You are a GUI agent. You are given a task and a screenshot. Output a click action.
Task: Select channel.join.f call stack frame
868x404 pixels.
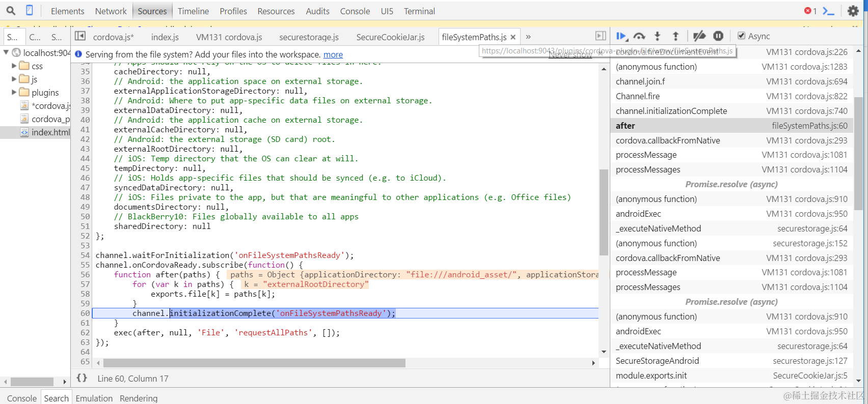731,81
